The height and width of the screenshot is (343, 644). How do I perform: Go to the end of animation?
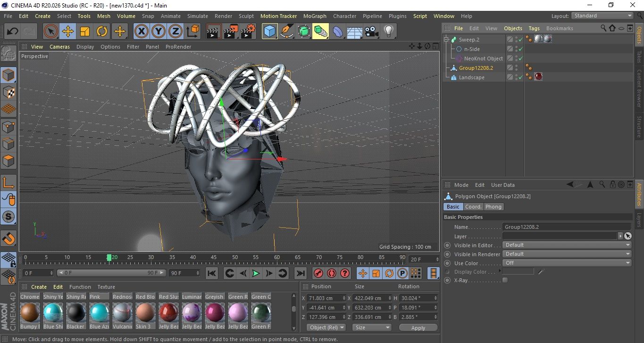[301, 273]
